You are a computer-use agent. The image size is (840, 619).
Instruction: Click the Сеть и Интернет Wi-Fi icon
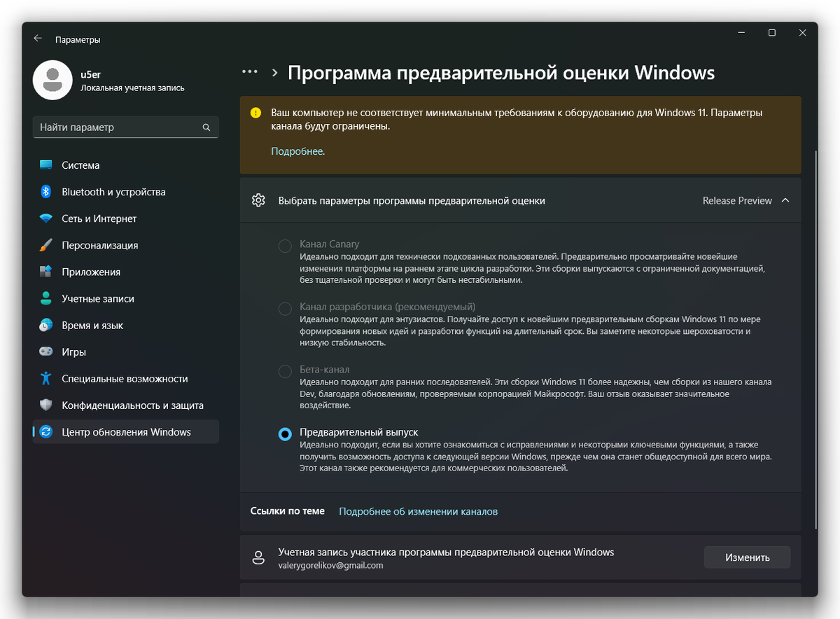tap(46, 218)
